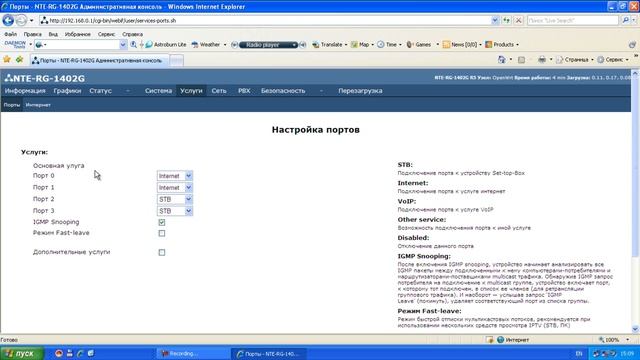
Task: Switch to the Информация tab
Action: (25, 91)
